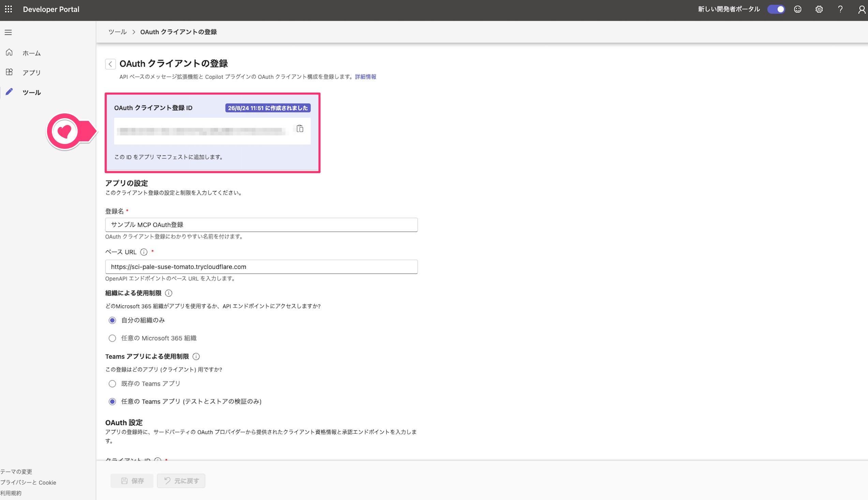The image size is (868, 500).
Task: Click ツール breadcrumb link
Action: (118, 32)
